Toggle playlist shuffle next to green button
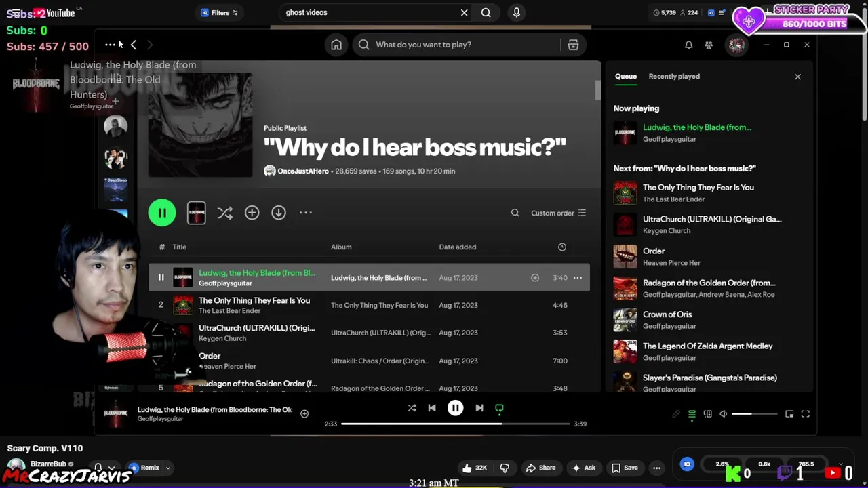 (224, 213)
